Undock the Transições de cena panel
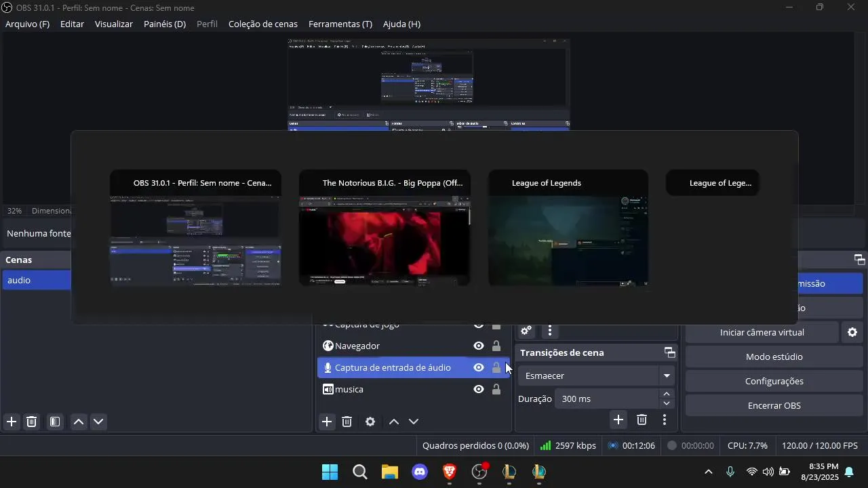 [x=670, y=352]
